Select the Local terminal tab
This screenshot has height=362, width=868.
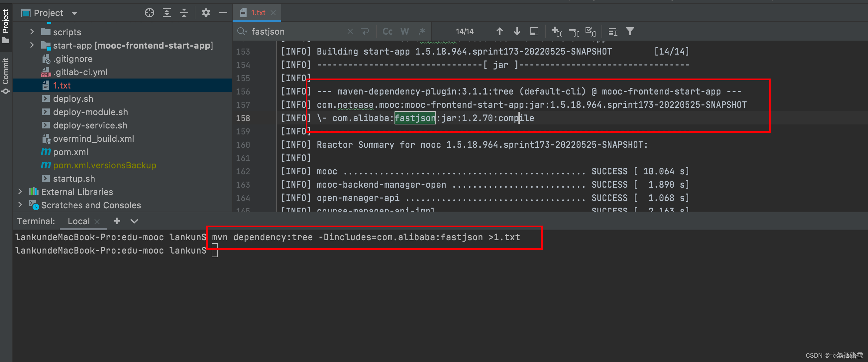click(x=78, y=221)
